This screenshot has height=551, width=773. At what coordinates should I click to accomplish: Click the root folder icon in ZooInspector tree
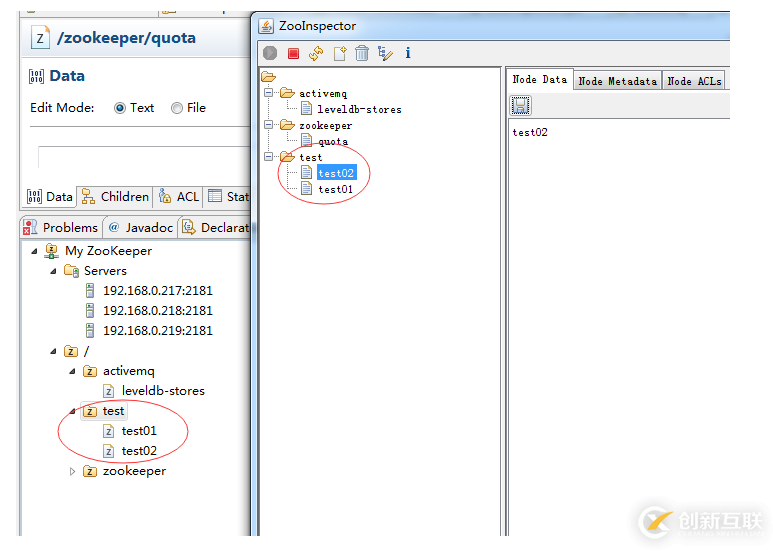pos(269,76)
